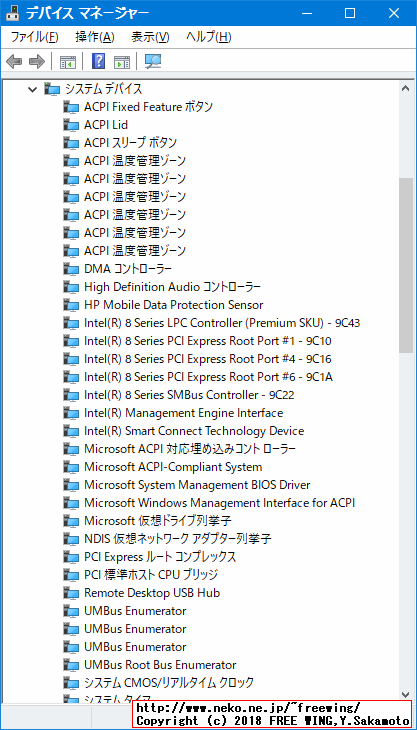Click icon beside NDIS 仮想ネットワーク アダプター列挙子
The width and height of the screenshot is (417, 730).
click(x=71, y=539)
